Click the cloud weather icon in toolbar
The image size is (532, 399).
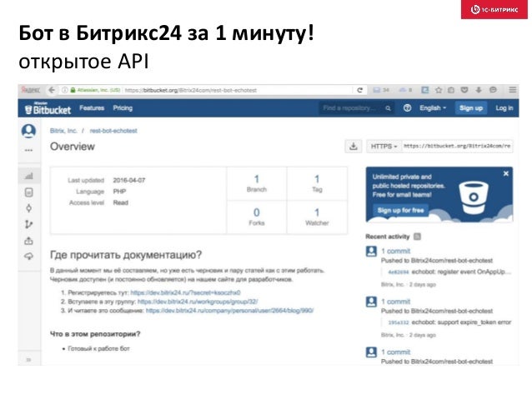coord(405,90)
